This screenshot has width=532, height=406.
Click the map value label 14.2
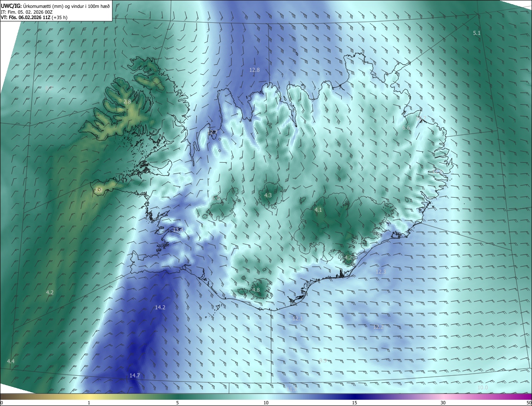tap(160, 308)
